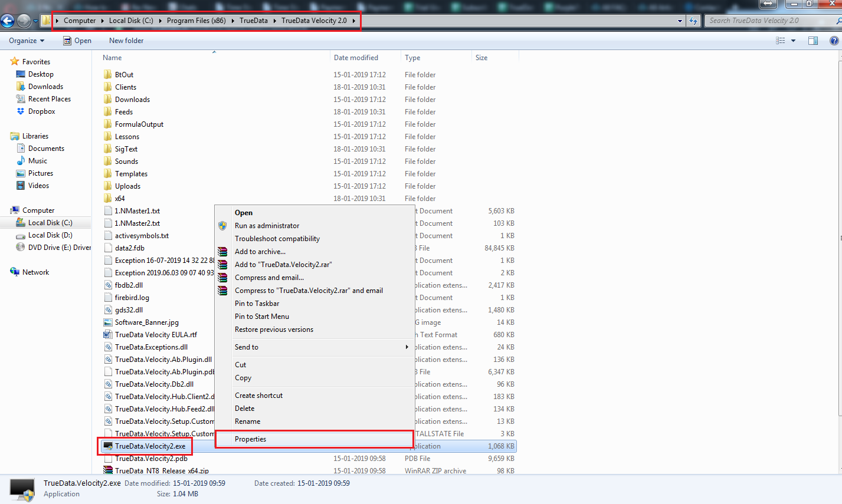Open the help question-mark icon
Image resolution: width=842 pixels, height=504 pixels.
coord(834,41)
